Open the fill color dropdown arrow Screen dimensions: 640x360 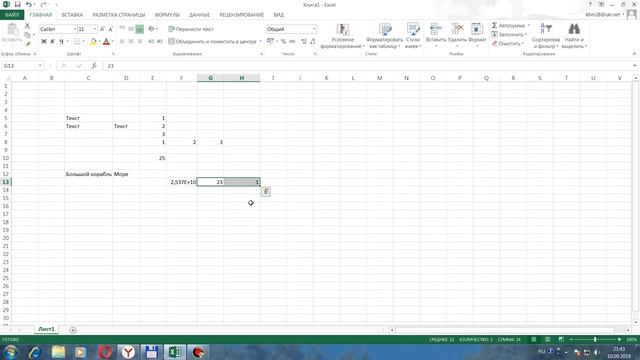coord(99,41)
